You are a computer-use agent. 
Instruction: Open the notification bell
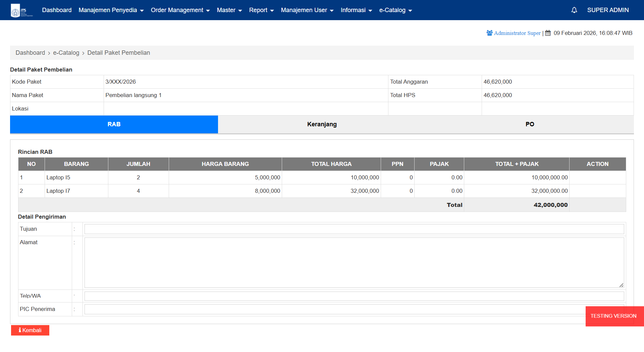pos(574,10)
